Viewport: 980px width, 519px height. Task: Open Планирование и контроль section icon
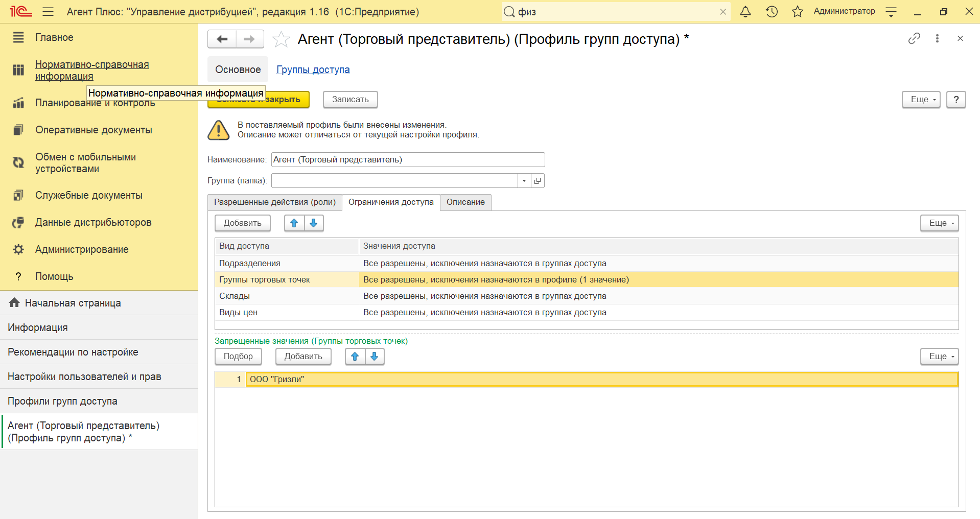coord(18,103)
